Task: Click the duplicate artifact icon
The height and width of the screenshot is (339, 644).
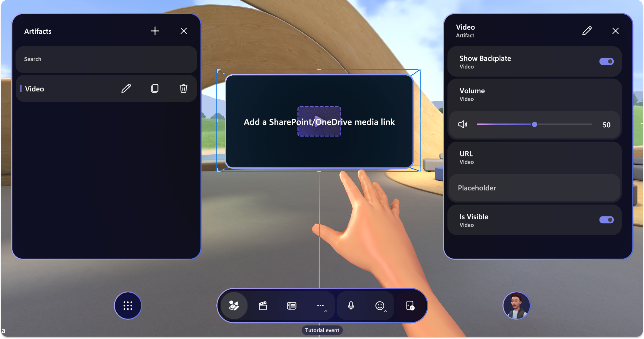Action: click(154, 88)
